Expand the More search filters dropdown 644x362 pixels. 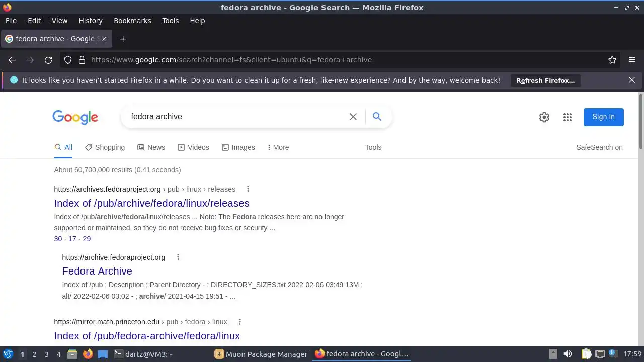[x=278, y=147]
